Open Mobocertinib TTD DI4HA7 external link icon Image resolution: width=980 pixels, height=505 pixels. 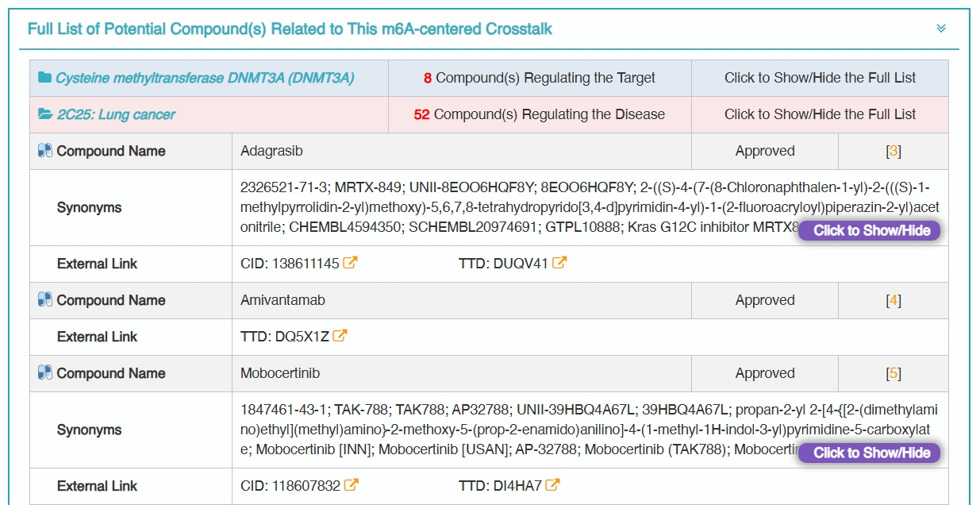coord(553,485)
